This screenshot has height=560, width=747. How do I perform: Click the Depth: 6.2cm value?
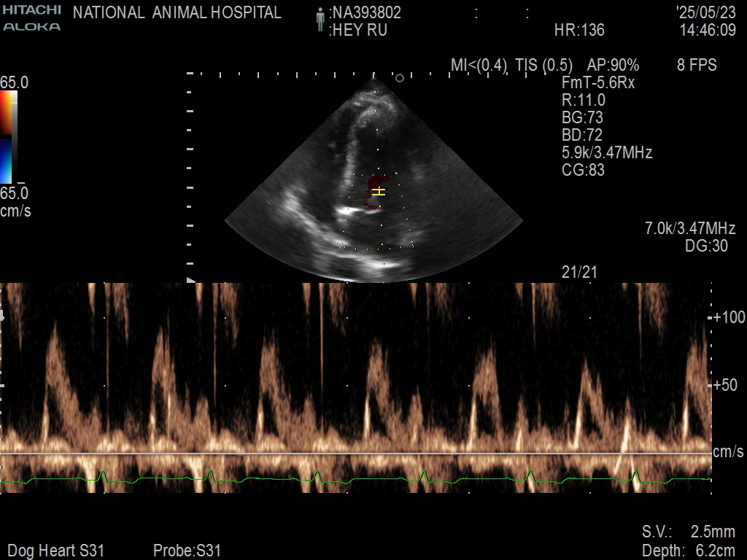tap(688, 551)
